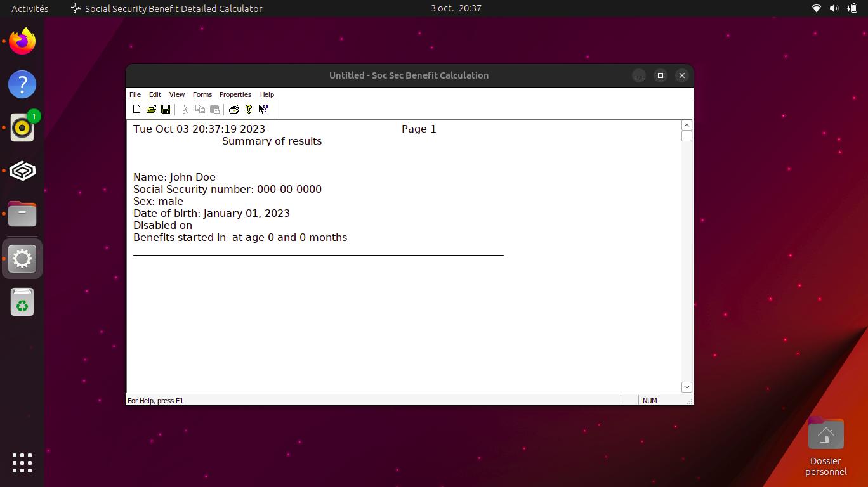Open the Trash from the dock
The width and height of the screenshot is (868, 487).
point(22,302)
